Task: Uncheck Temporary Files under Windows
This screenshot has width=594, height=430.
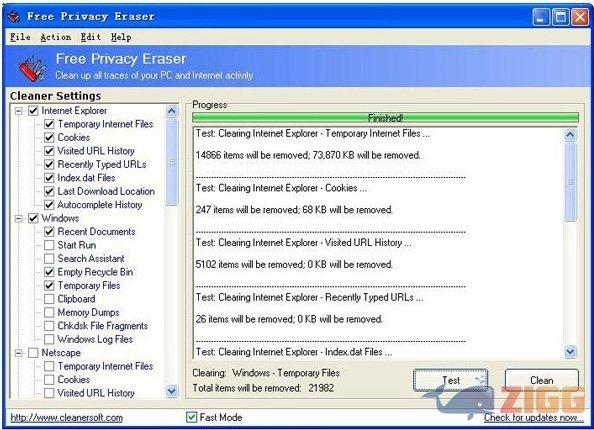Action: point(49,286)
